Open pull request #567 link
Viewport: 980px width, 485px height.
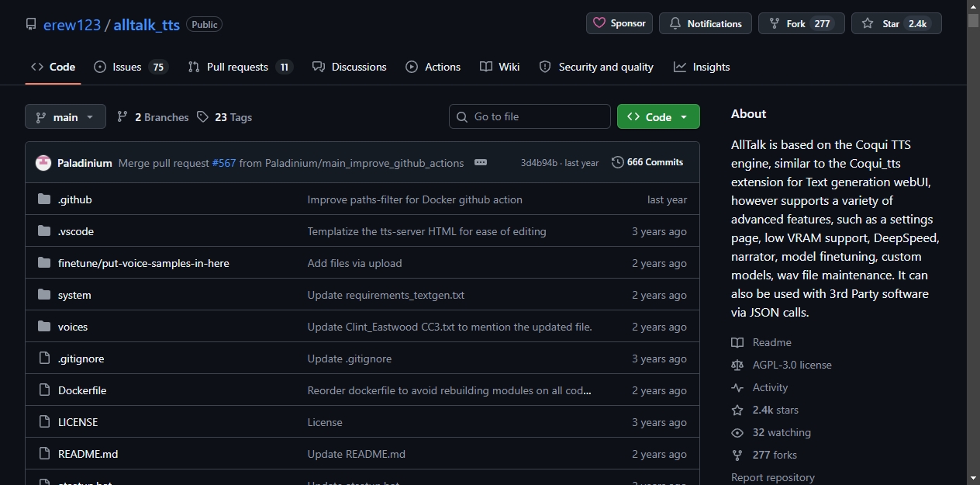point(223,163)
